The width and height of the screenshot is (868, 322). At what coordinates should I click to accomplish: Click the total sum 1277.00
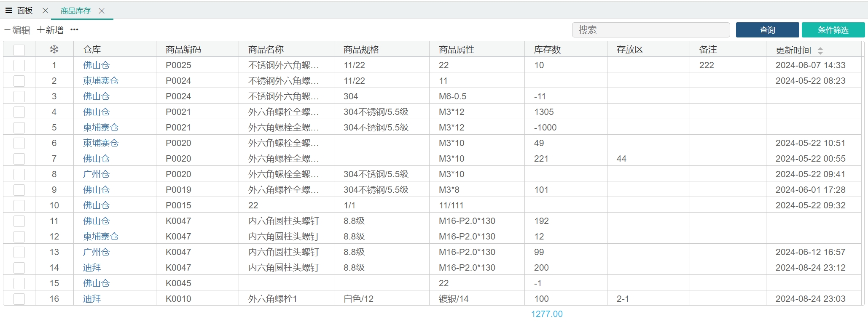click(547, 314)
